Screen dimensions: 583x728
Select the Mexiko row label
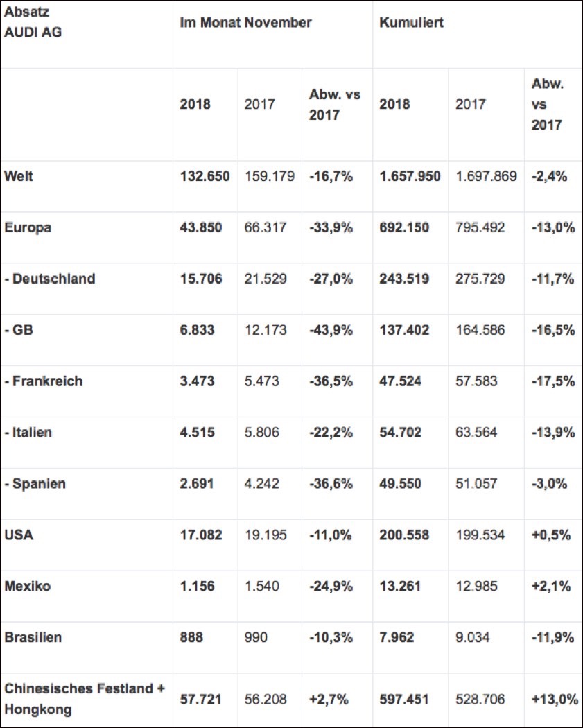[x=28, y=586]
